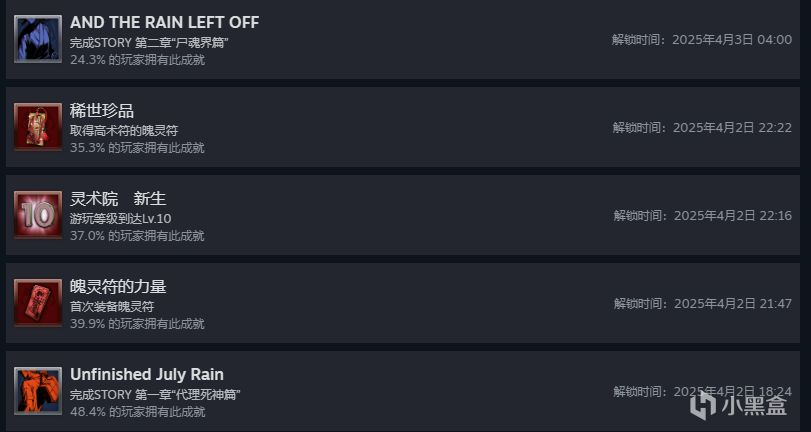Select the Unfinished July Rain title

pyautogui.click(x=147, y=374)
